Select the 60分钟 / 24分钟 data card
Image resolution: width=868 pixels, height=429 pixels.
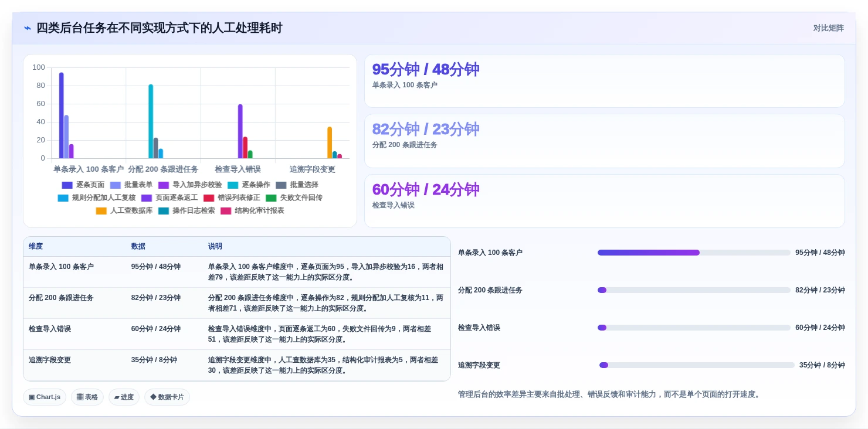coord(605,201)
